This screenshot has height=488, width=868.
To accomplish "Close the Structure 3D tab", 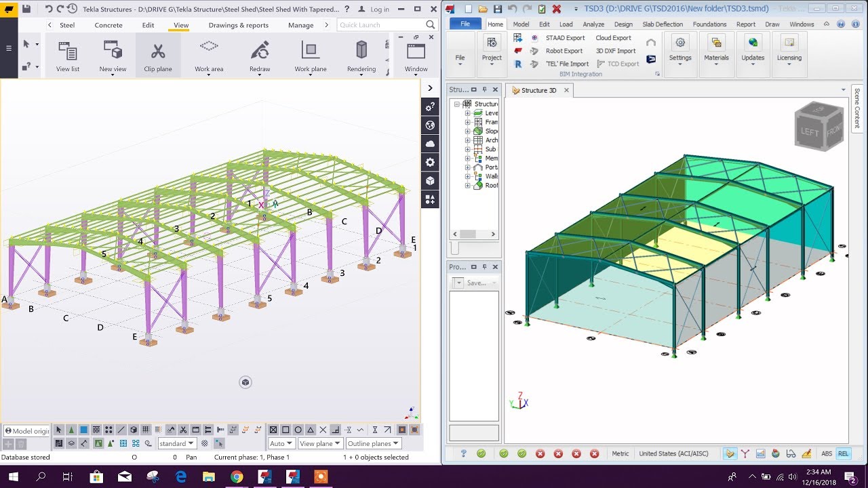I will [x=566, y=90].
